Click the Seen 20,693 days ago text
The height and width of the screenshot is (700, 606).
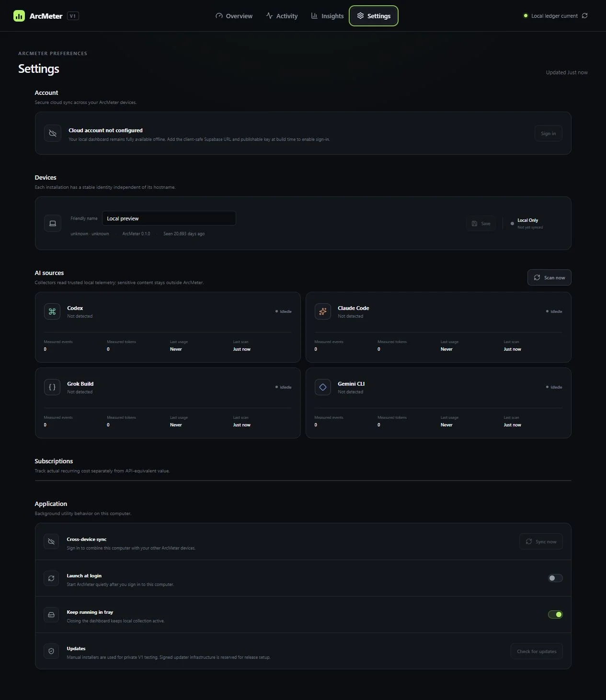point(184,234)
